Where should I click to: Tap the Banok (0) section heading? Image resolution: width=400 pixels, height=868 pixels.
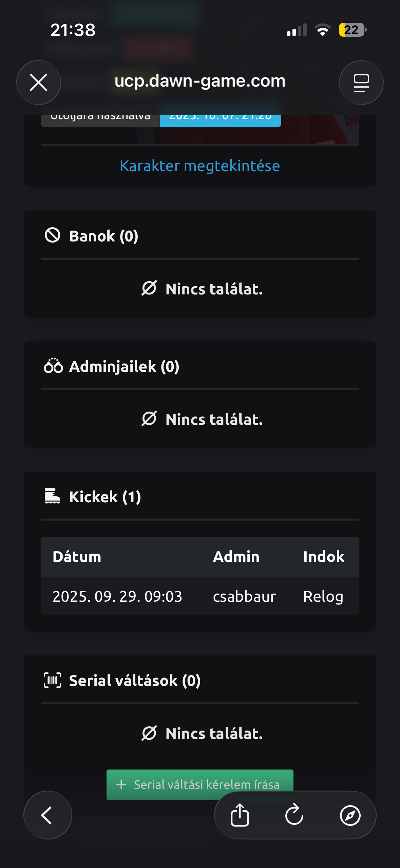click(x=103, y=236)
